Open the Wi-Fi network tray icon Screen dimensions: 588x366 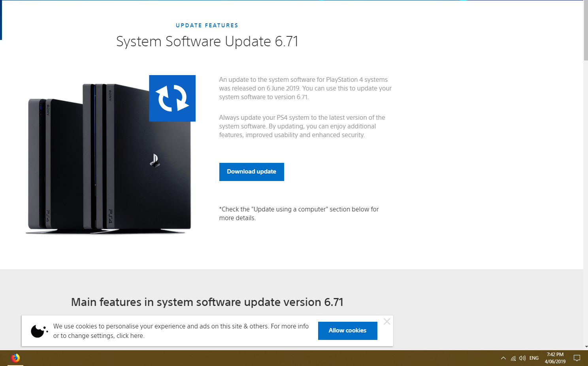click(x=513, y=358)
